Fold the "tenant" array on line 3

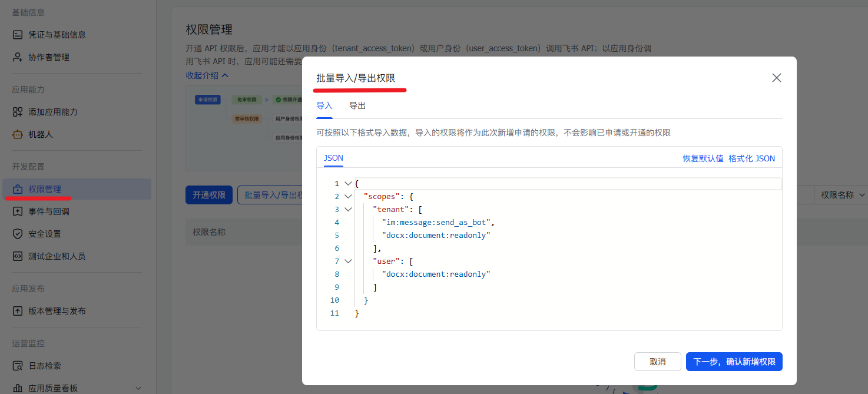point(349,210)
